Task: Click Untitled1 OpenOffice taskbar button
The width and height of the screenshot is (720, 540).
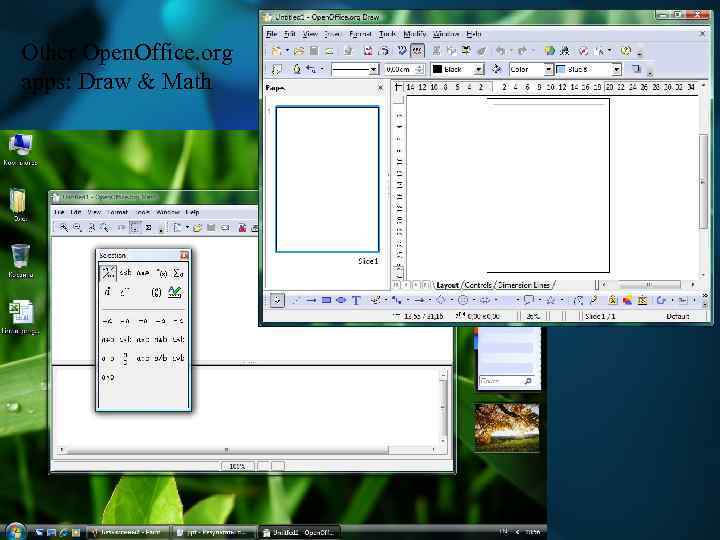Action: click(x=299, y=532)
